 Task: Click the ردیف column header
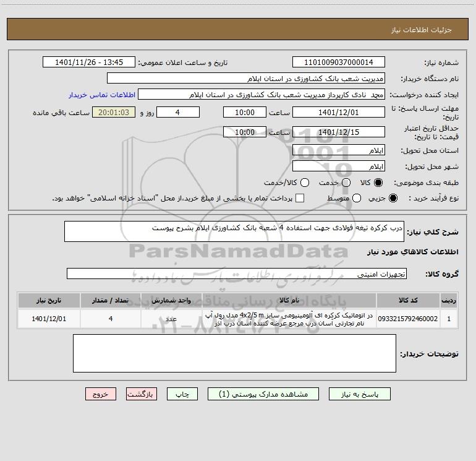point(449,300)
